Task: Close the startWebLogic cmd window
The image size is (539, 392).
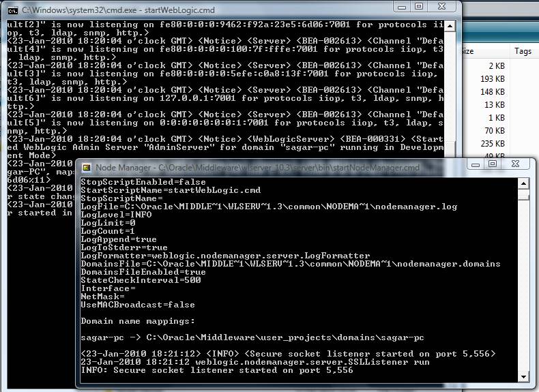Action: 441,7
